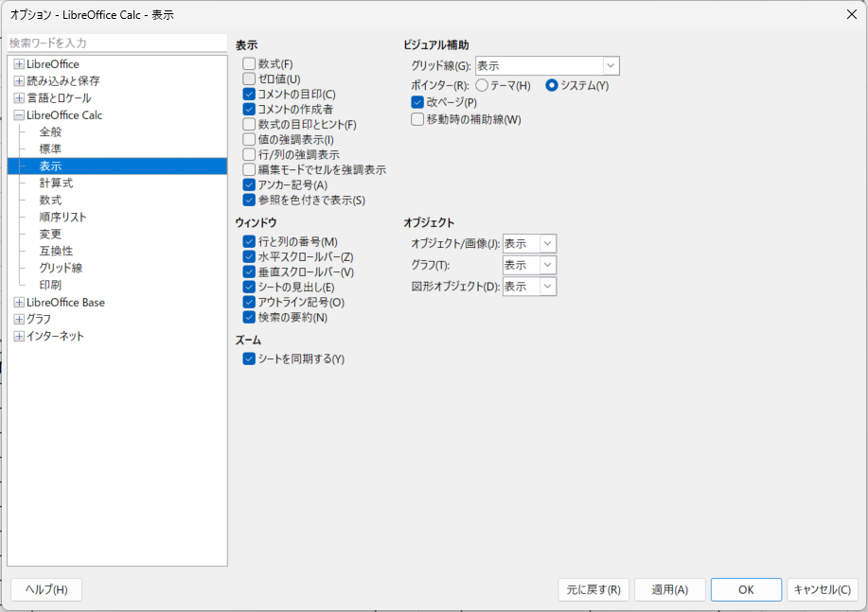The image size is (868, 612).
Task: Click the search keyword input field
Action: [117, 44]
